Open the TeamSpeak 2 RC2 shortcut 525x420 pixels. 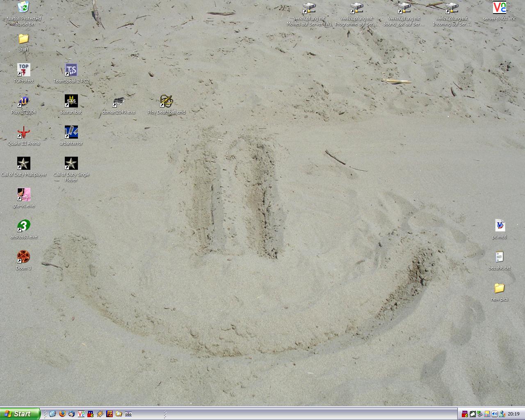coord(71,70)
